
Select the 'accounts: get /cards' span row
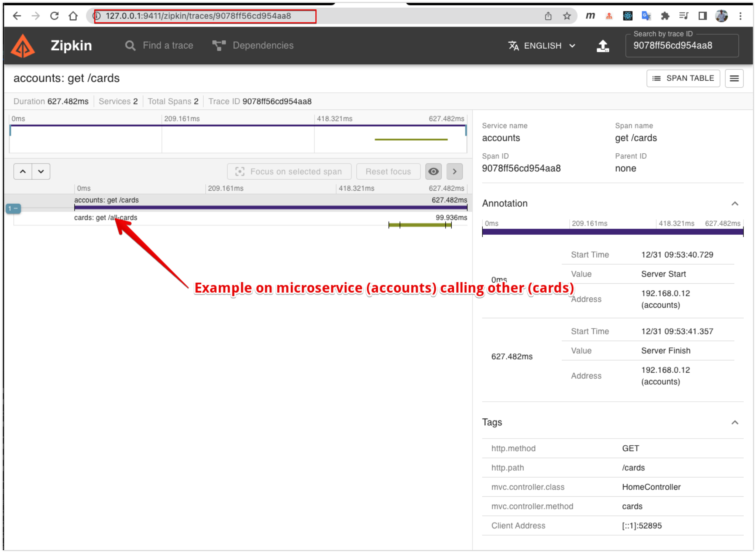coord(238,203)
